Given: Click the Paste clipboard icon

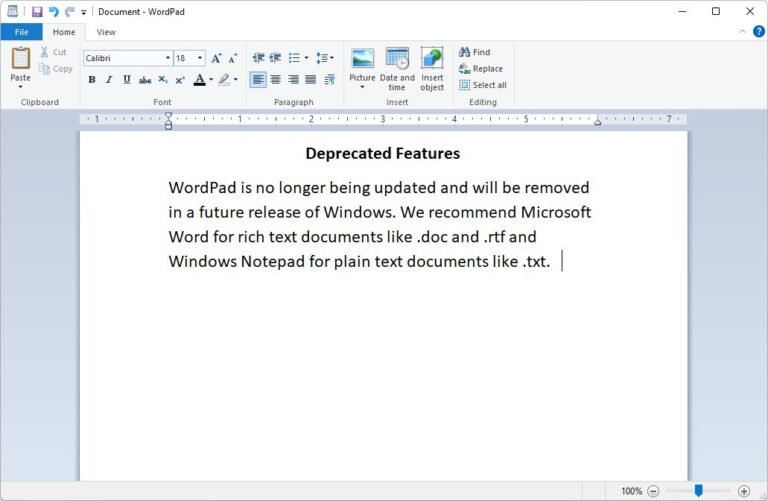Looking at the screenshot, I should (21, 59).
